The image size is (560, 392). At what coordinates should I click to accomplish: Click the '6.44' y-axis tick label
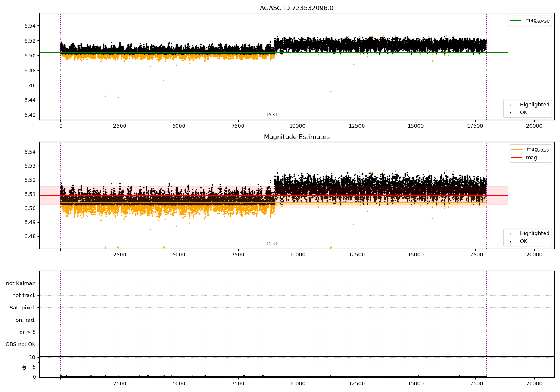30,100
